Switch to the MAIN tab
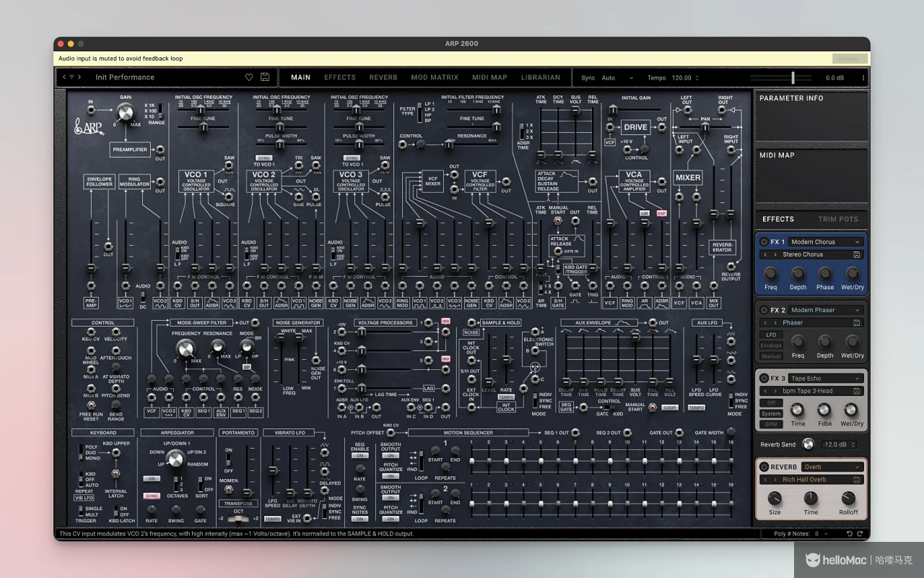The image size is (924, 578). click(300, 77)
